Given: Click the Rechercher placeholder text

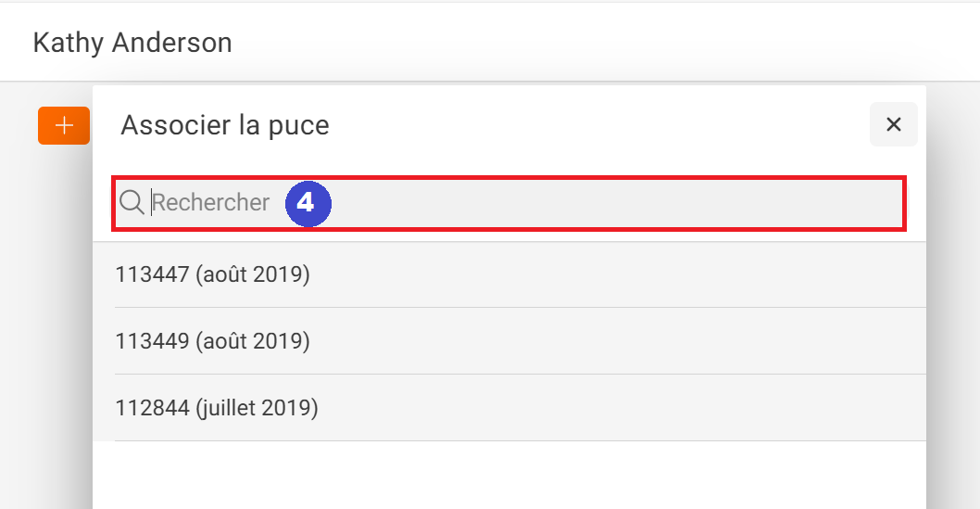Looking at the screenshot, I should click(x=210, y=203).
